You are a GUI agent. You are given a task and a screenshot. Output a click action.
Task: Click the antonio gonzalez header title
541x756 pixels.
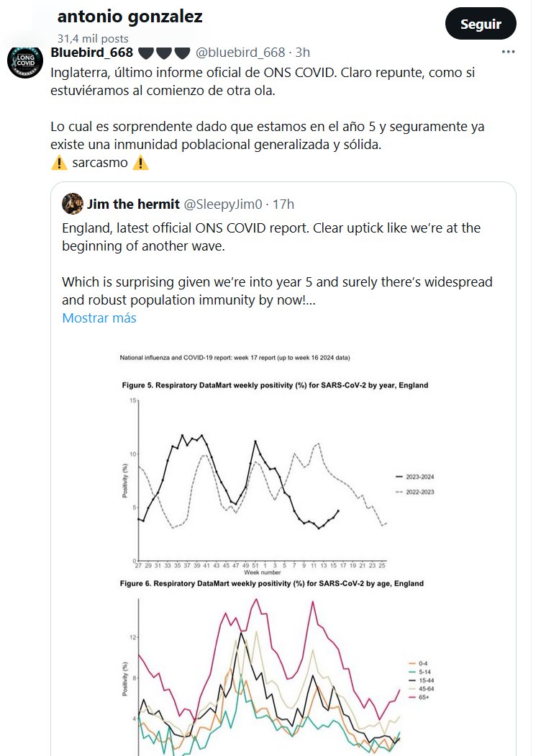click(x=129, y=17)
